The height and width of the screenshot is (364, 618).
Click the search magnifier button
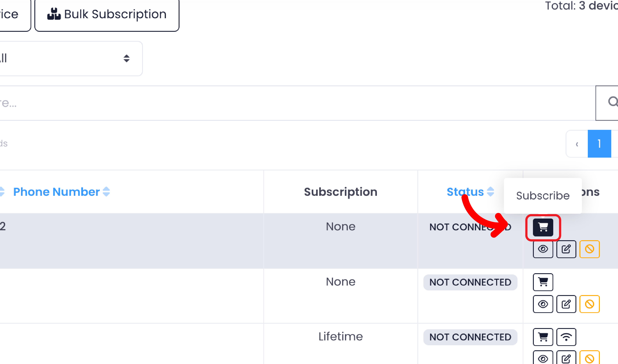(611, 103)
